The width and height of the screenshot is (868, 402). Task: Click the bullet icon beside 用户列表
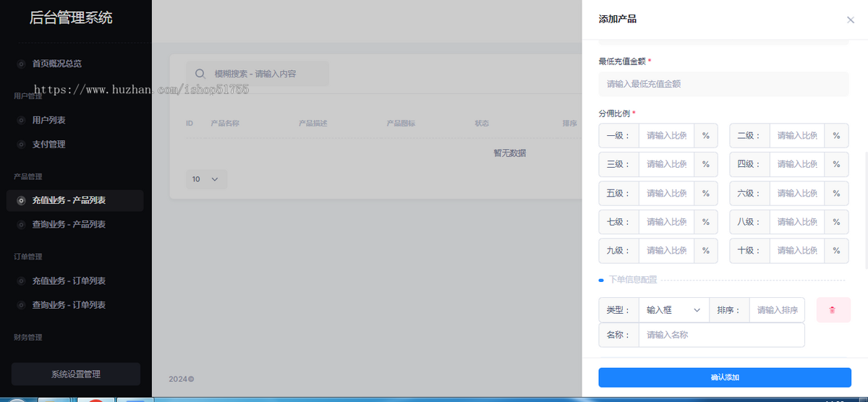point(21,120)
